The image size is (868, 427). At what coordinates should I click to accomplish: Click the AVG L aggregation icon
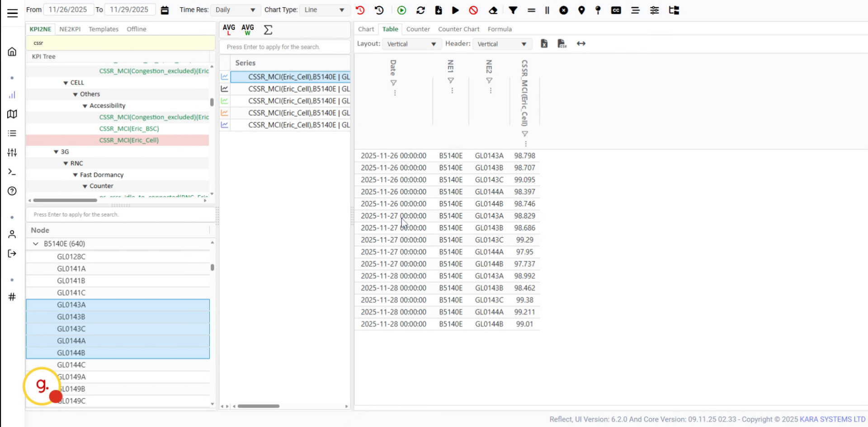pyautogui.click(x=229, y=30)
